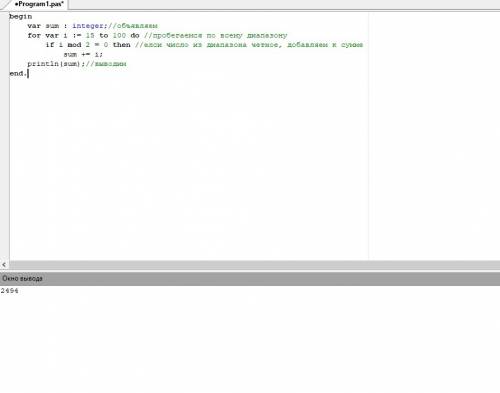Place cursor on the begin keyword

pyautogui.click(x=21, y=17)
